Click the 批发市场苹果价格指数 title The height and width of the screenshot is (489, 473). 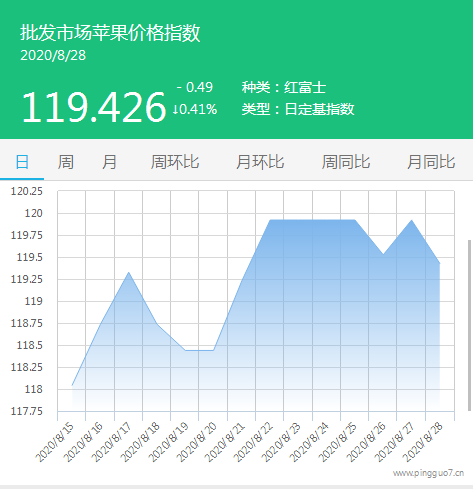click(x=110, y=33)
